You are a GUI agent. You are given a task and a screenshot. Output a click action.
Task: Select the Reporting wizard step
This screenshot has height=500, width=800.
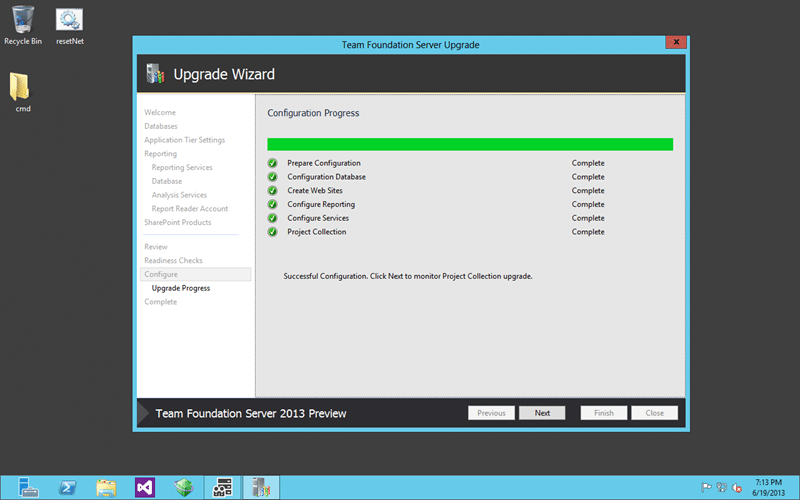[160, 154]
